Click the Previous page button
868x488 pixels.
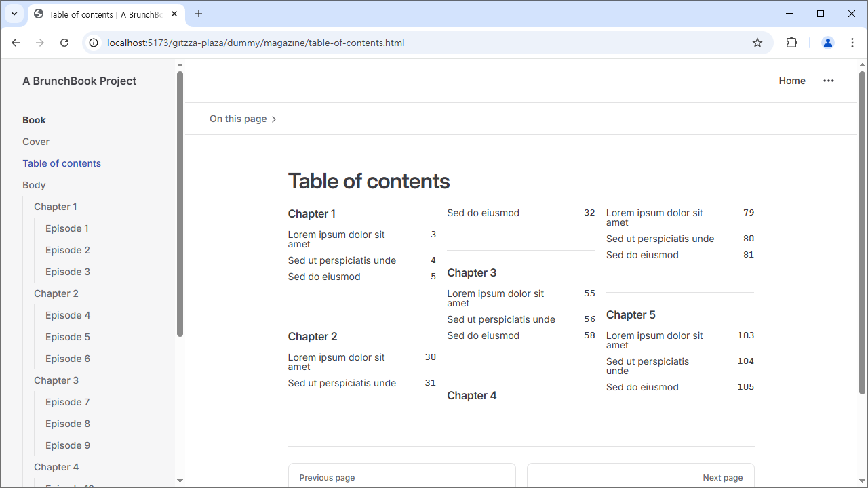click(x=401, y=476)
